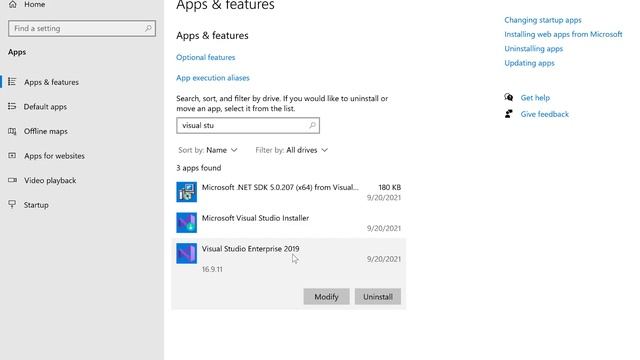Select the Microsoft Visual Studio Installer icon

point(187,222)
